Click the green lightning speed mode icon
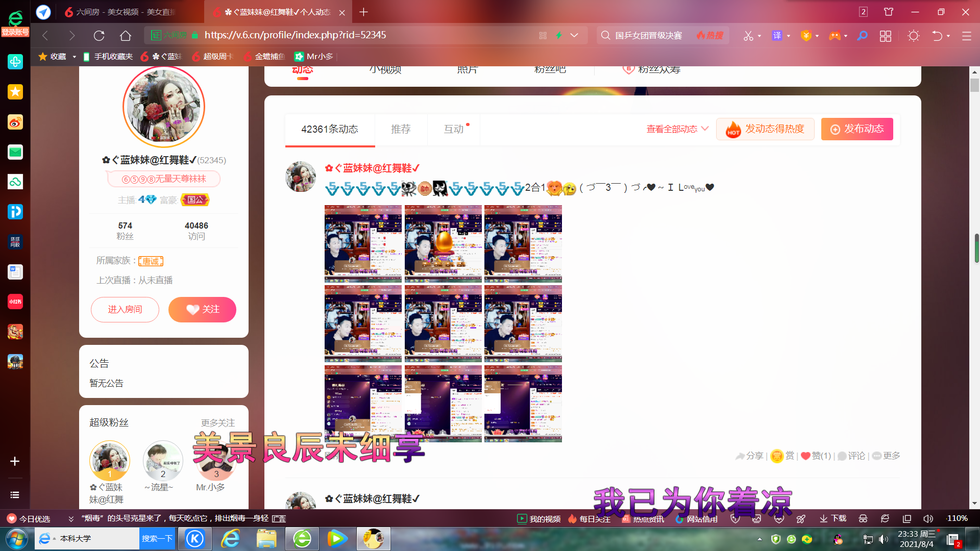980x551 pixels. point(559,36)
